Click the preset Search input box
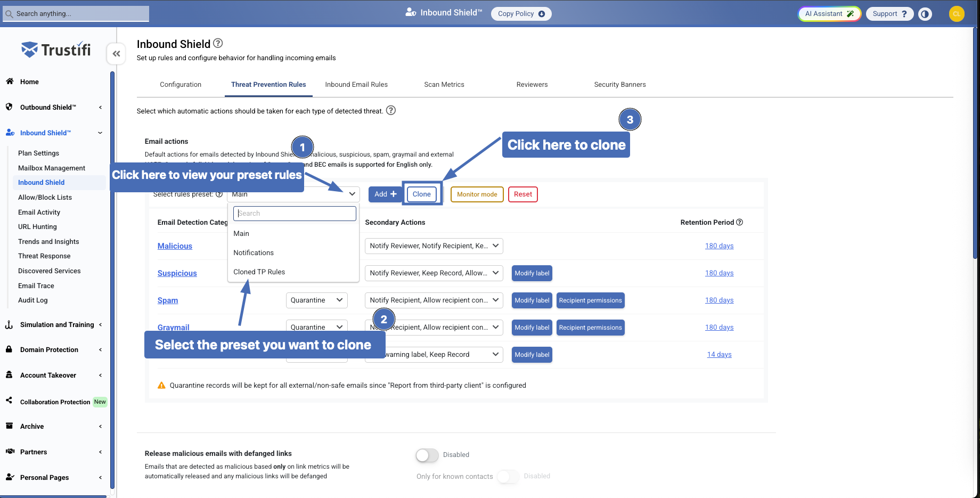This screenshot has width=980, height=498. coord(295,214)
